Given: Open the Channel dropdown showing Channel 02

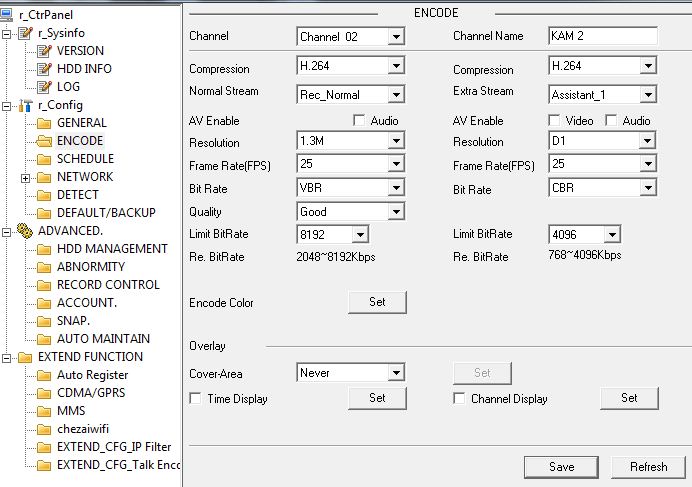Looking at the screenshot, I should point(396,37).
